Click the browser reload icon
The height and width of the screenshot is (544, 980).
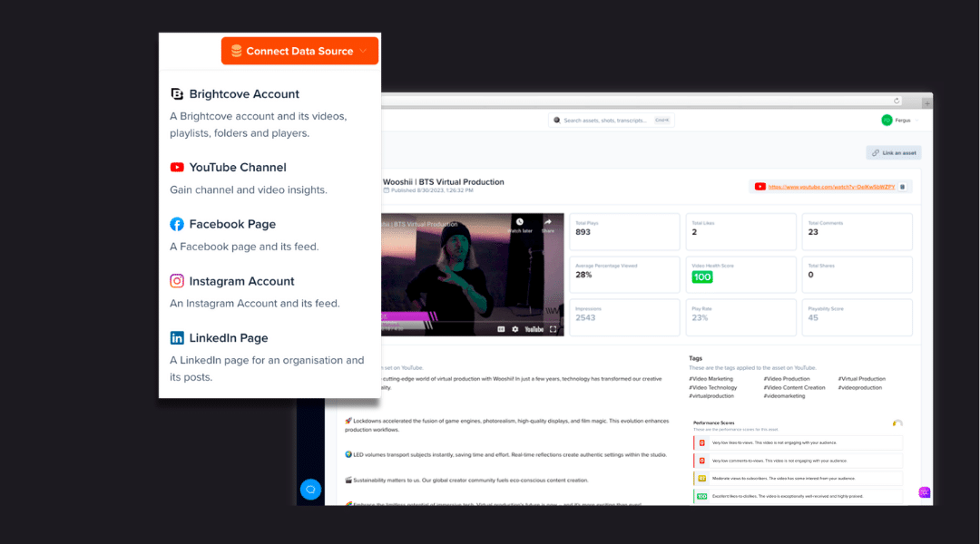click(x=897, y=101)
